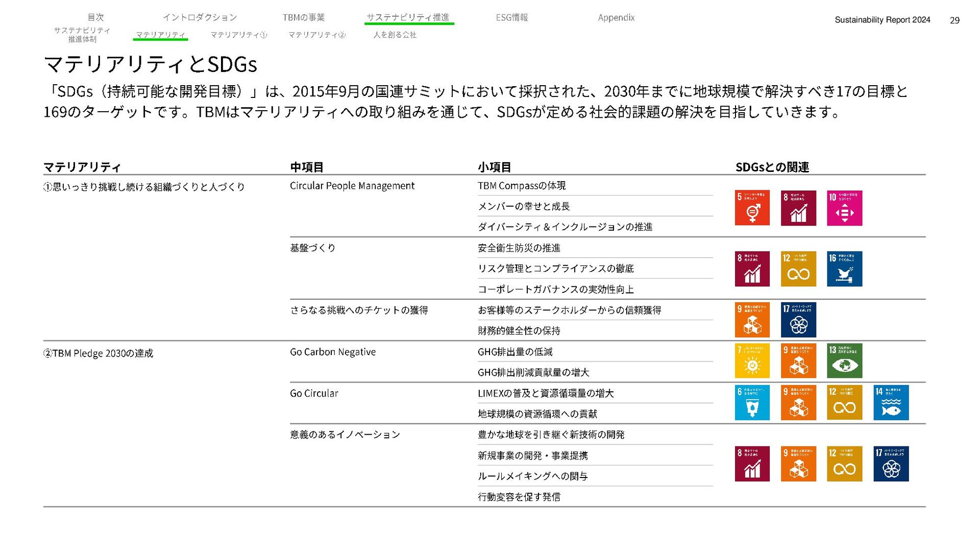Click the SDG 14 life below water icon
Viewport: 980px width, 551px height.
891,403
